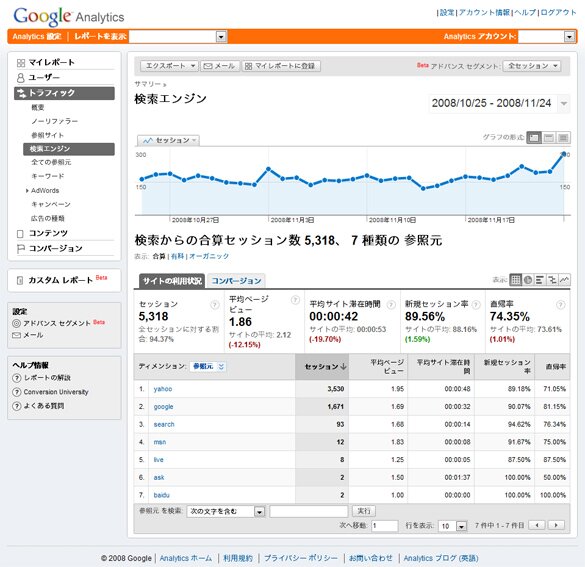585x567 pixels.
Task: Open the msn source row link
Action: pos(160,442)
